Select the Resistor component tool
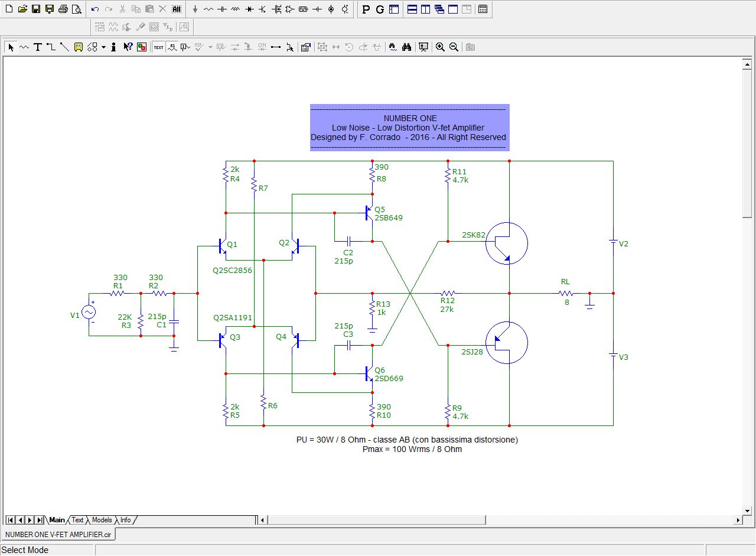756x556 pixels. 208,9
